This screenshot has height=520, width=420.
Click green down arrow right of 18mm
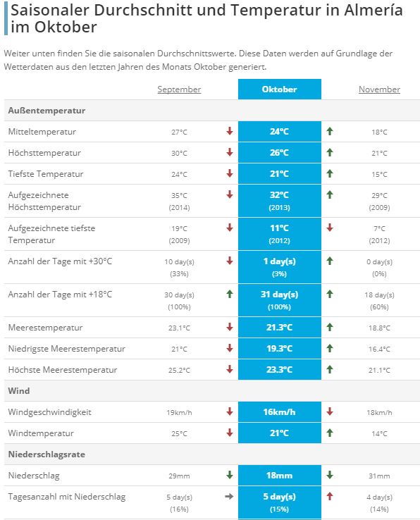point(329,475)
